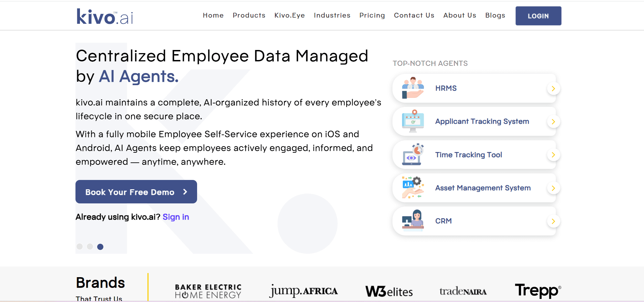The image size is (644, 302).
Task: Click the Trepp brand logo
Action: (x=538, y=291)
